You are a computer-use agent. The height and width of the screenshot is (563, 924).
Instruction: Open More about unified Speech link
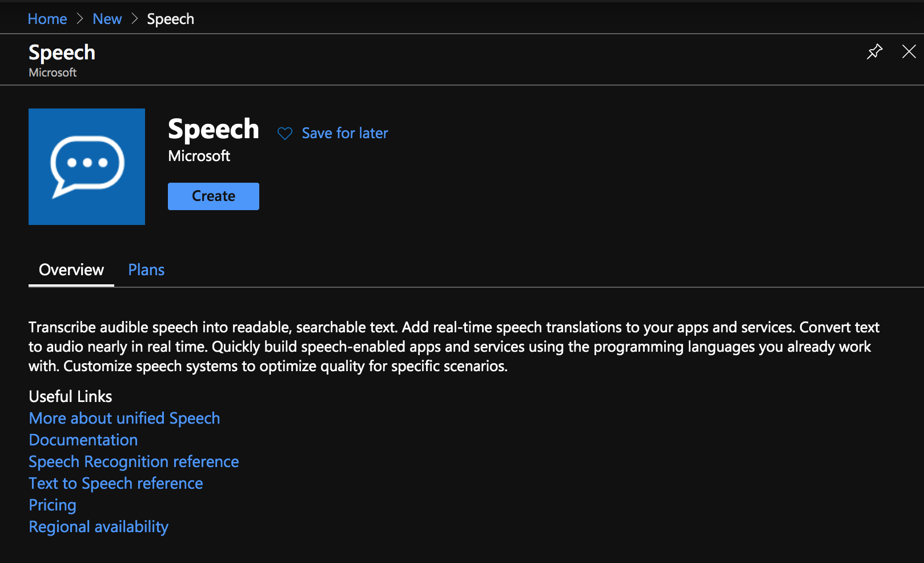click(124, 419)
